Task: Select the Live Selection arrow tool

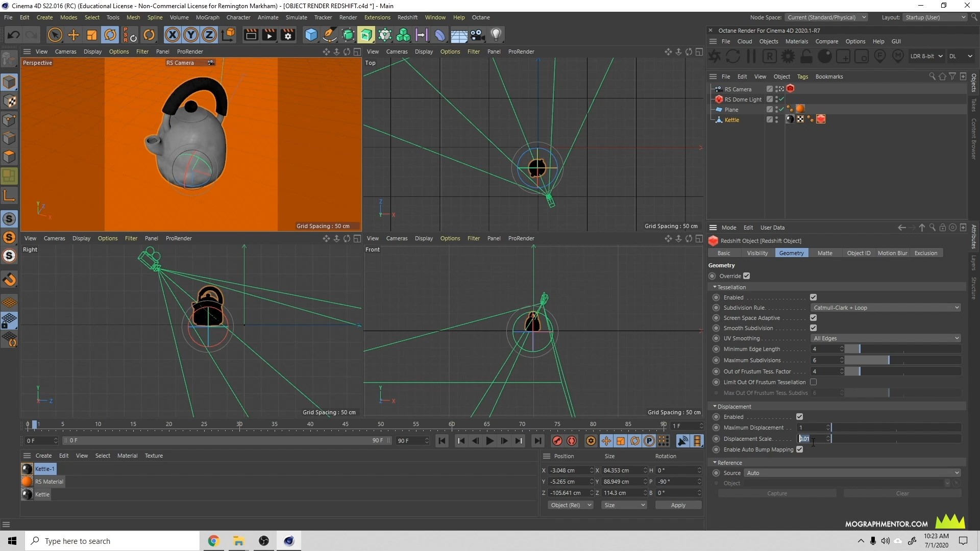Action: click(x=55, y=35)
